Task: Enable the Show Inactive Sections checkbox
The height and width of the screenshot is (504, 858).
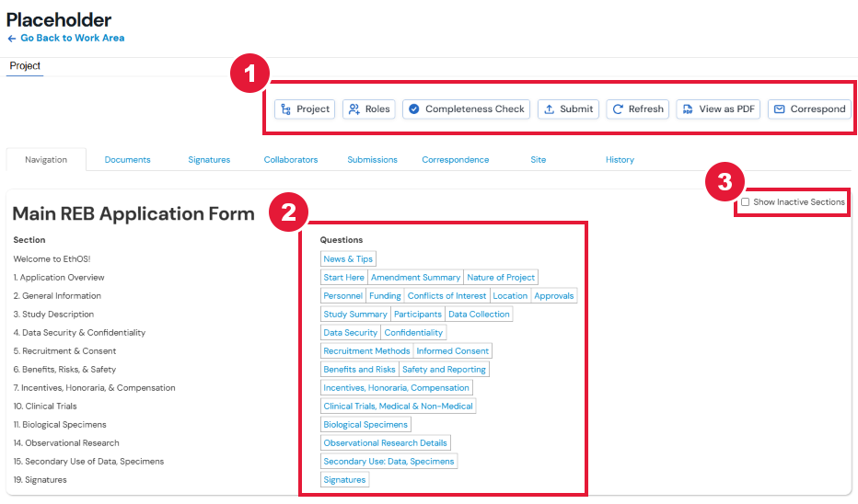Action: (746, 202)
